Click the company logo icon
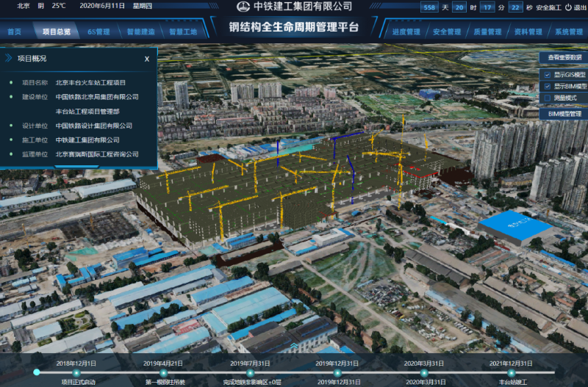The height and width of the screenshot is (387, 588). 243,7
